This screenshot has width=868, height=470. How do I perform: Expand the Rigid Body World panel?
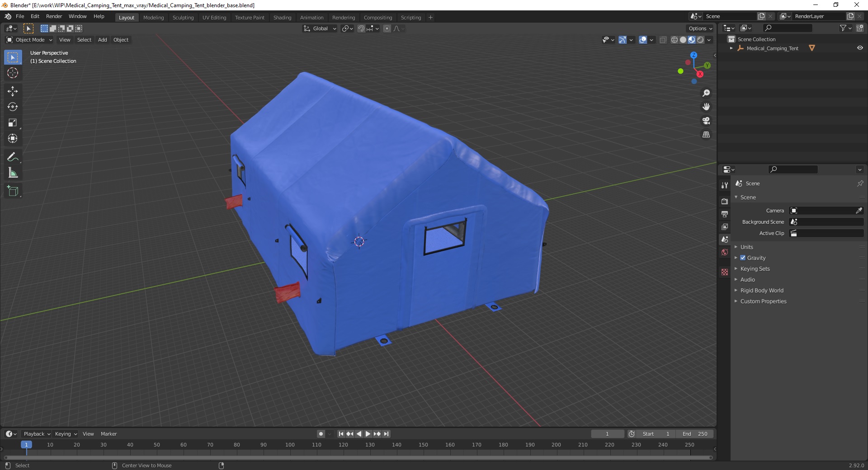point(762,290)
